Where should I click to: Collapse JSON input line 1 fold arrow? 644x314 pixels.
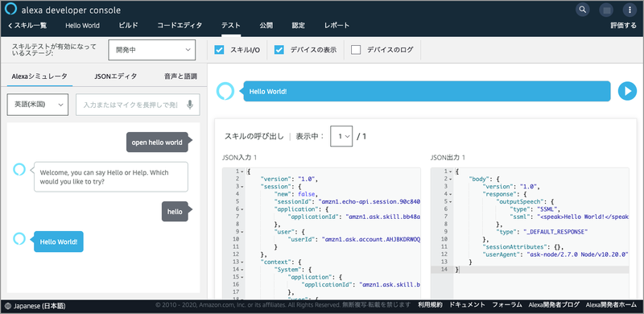243,171
